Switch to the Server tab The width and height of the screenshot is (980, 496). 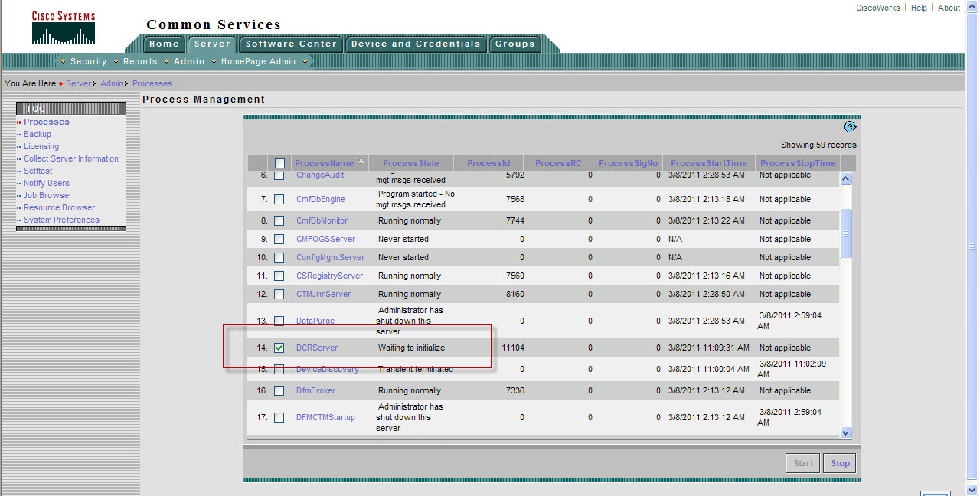pyautogui.click(x=212, y=44)
